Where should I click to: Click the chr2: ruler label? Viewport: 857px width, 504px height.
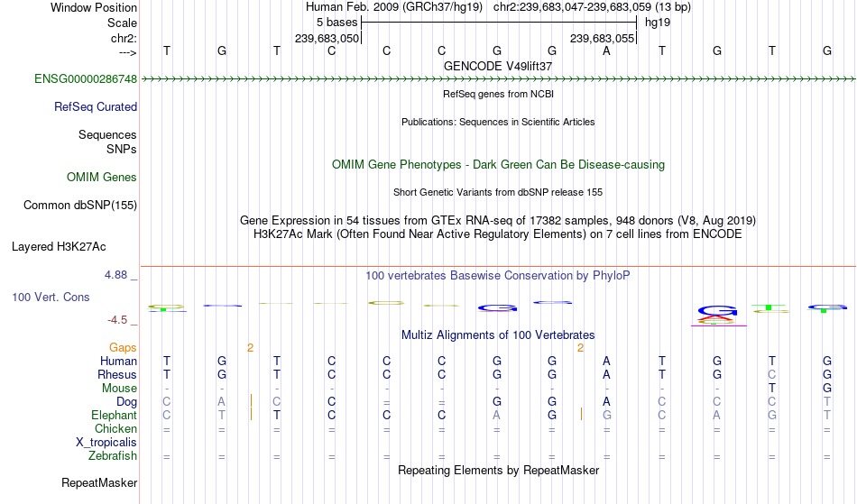[x=124, y=39]
